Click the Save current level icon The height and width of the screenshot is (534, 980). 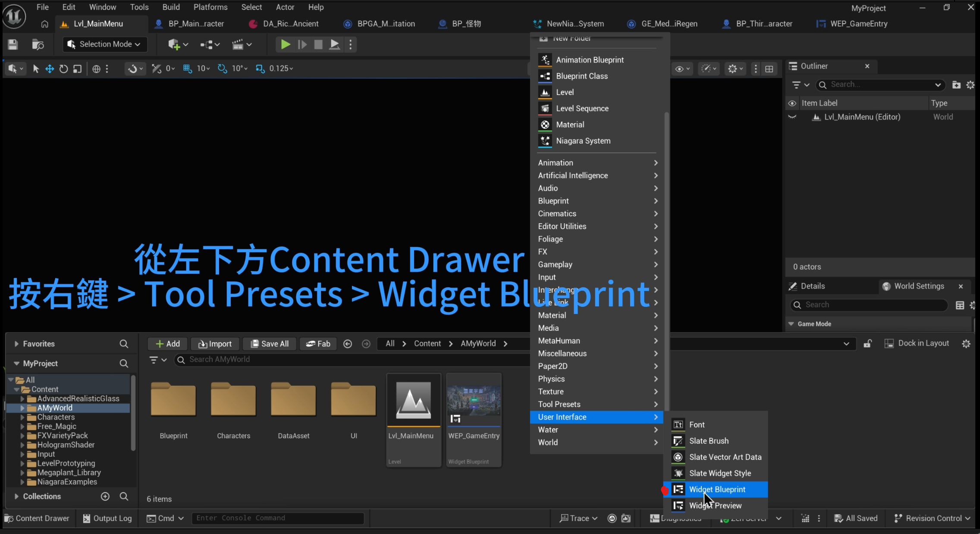coord(13,44)
